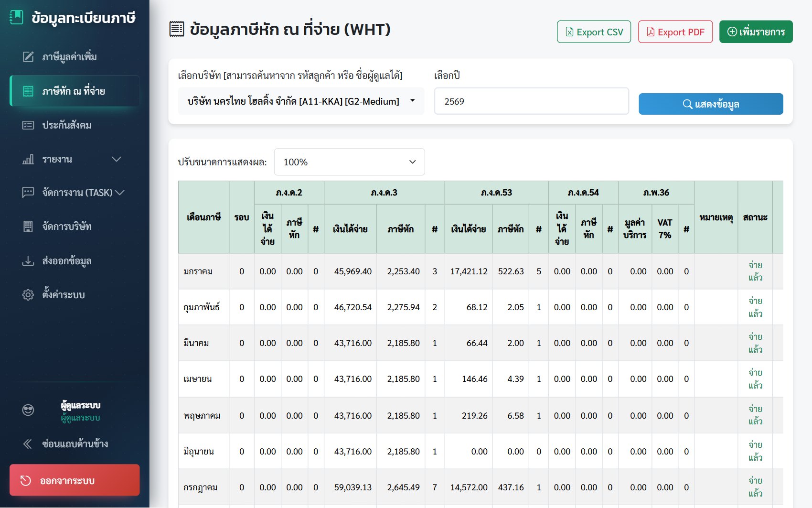
Task: Click the ตั้งค่าระบบ gear icon
Action: click(x=28, y=295)
